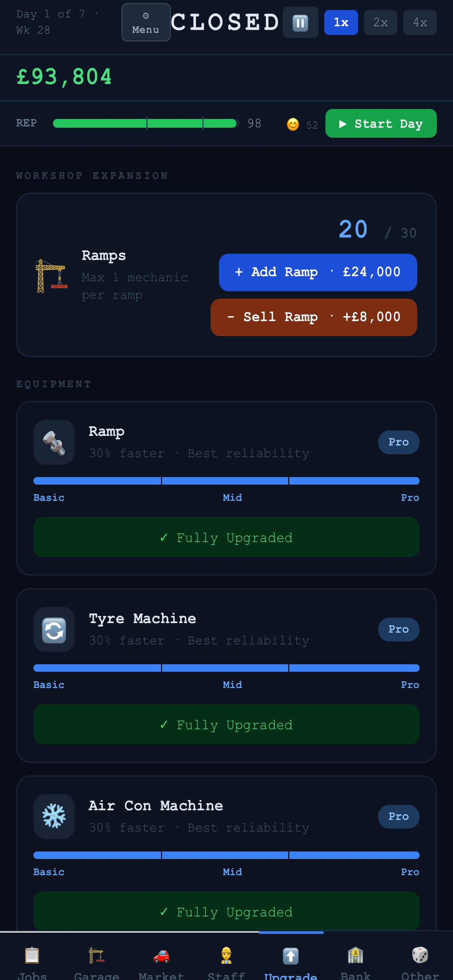Image resolution: width=453 pixels, height=980 pixels.
Task: Click the reputation progress bar
Action: [146, 124]
